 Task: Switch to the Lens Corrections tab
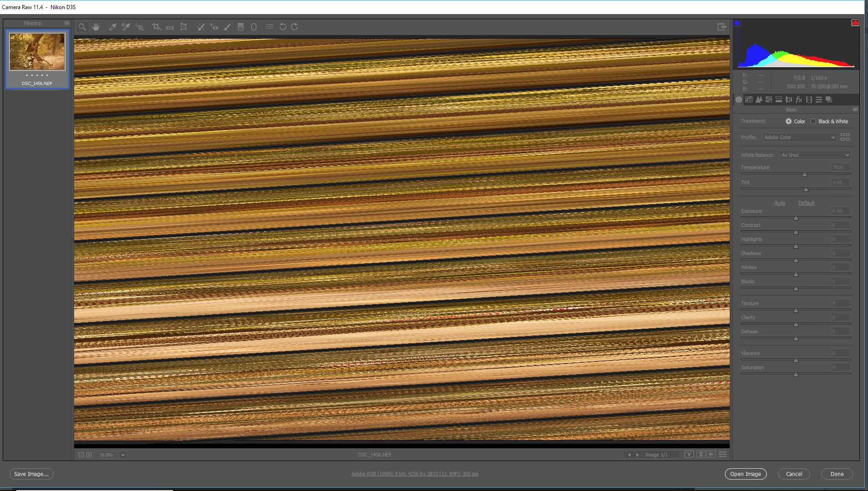[x=789, y=100]
